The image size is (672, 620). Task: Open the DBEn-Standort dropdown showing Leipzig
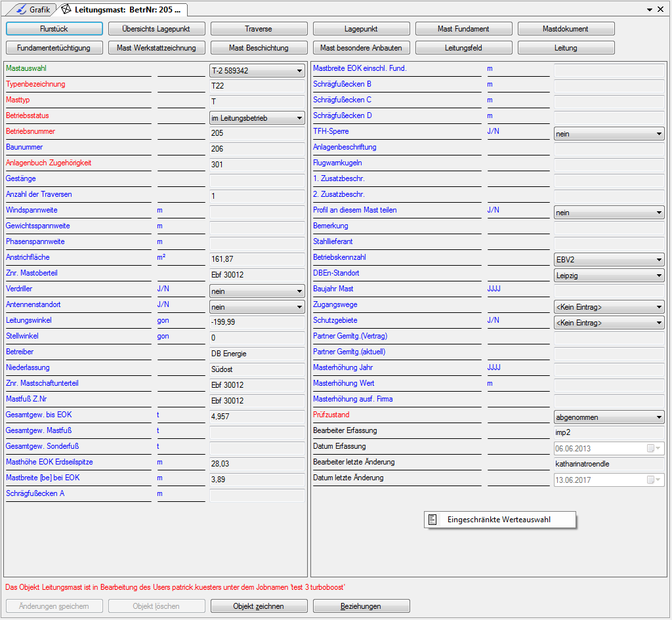659,276
